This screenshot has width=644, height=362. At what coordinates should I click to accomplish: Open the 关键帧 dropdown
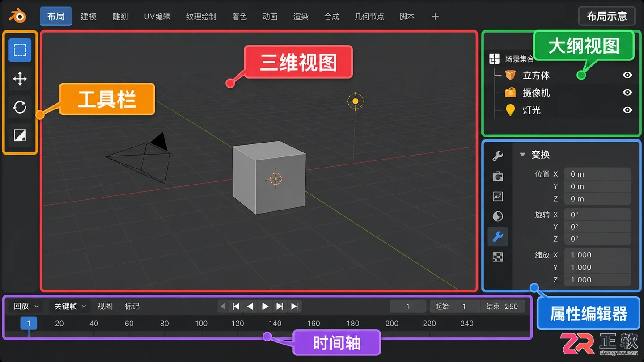[70, 306]
